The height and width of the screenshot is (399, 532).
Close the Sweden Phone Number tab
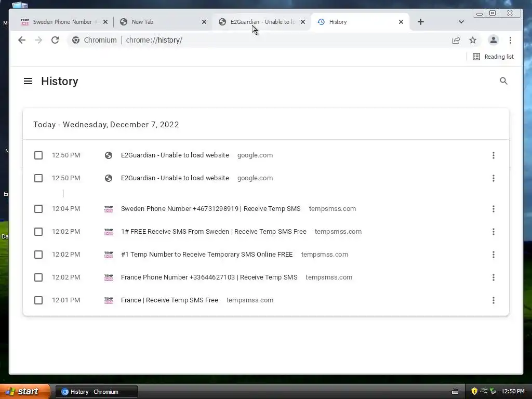[x=105, y=22]
